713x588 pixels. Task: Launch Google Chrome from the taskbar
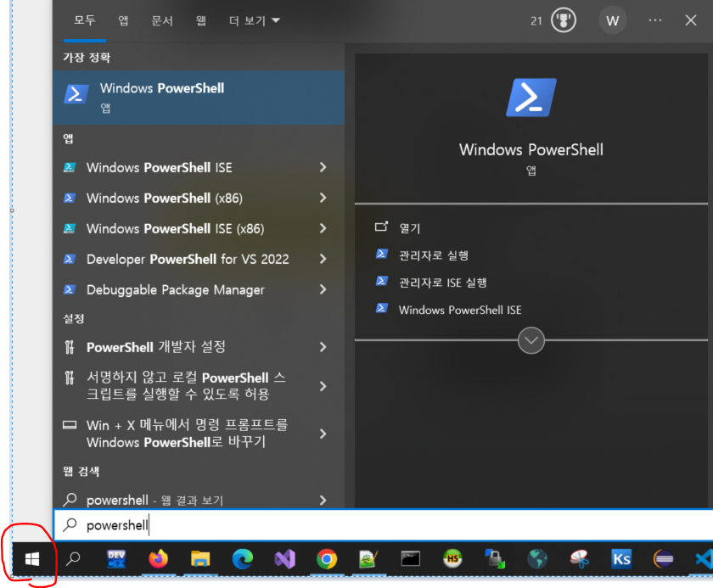tap(327, 559)
